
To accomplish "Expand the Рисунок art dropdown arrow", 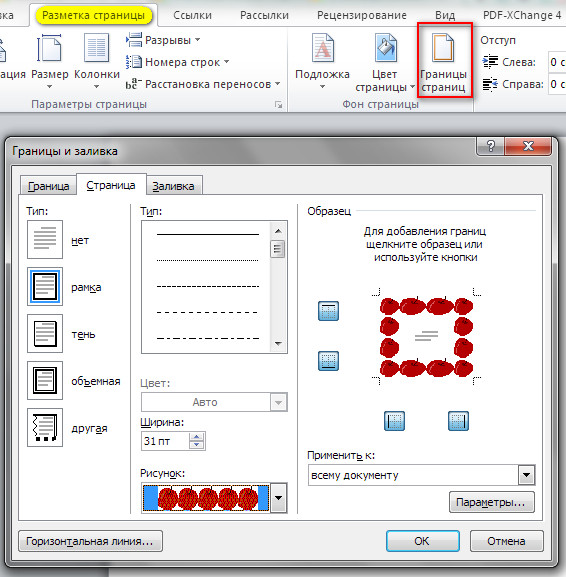I will (x=279, y=498).
